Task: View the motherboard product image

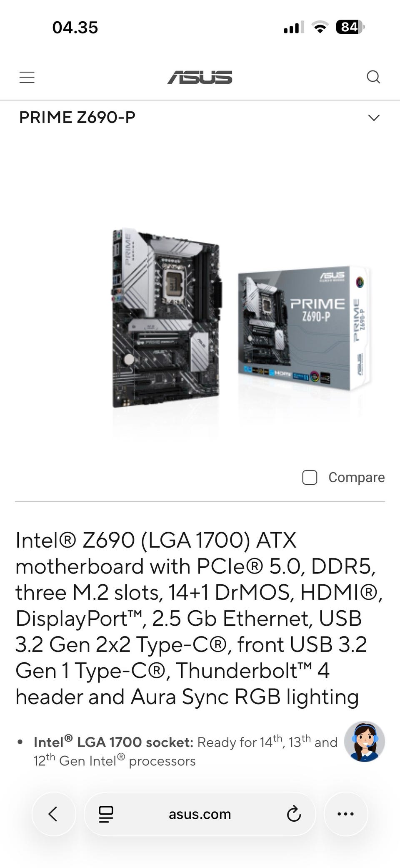Action: tap(167, 318)
